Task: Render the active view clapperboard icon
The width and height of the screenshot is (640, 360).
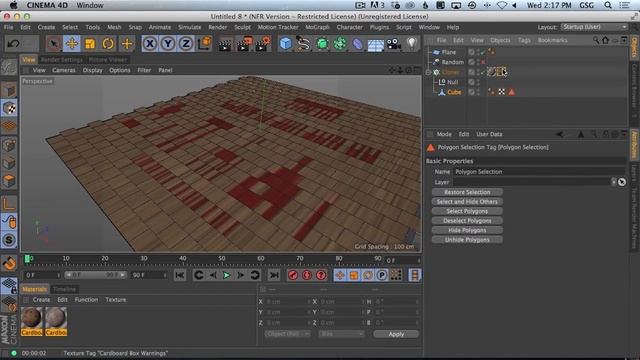Action: tap(225, 44)
